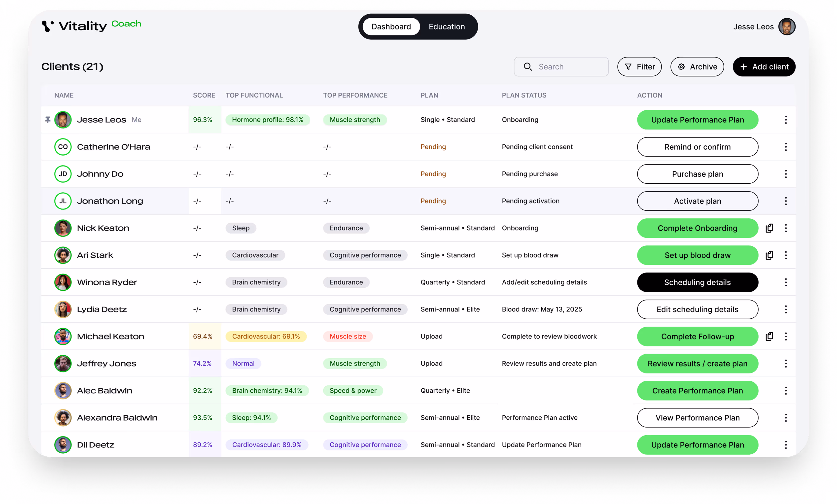Click Remind or confirm for Catherine O'Hara

[x=697, y=147]
